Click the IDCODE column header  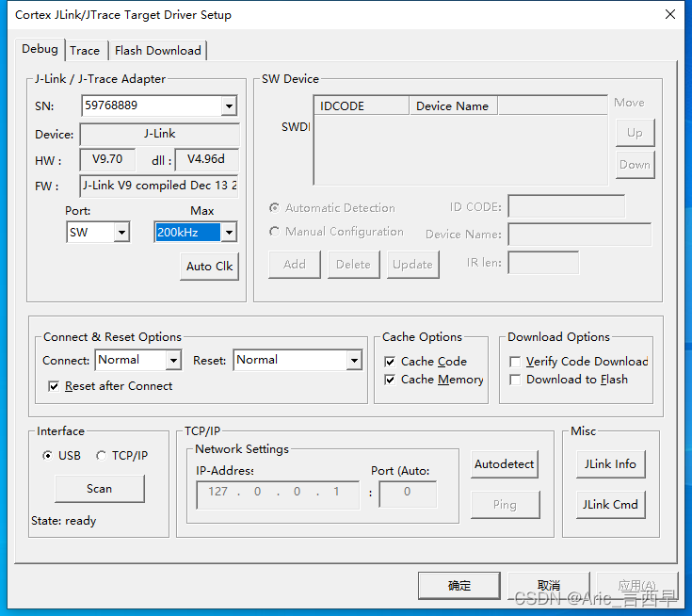[362, 106]
